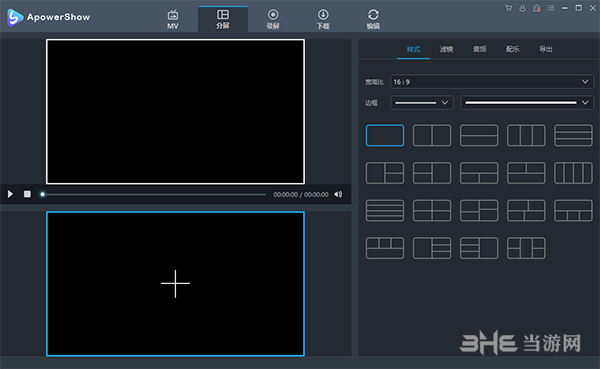Switch to the 滤镜 filter tab
This screenshot has width=600, height=369.
click(x=446, y=49)
